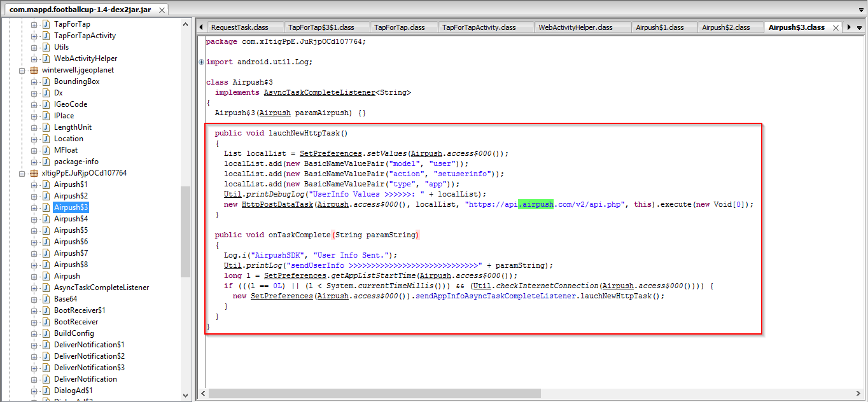The image size is (868, 402).
Task: Follow the AsyncTaskCompleteListener link in code
Action: (x=319, y=93)
